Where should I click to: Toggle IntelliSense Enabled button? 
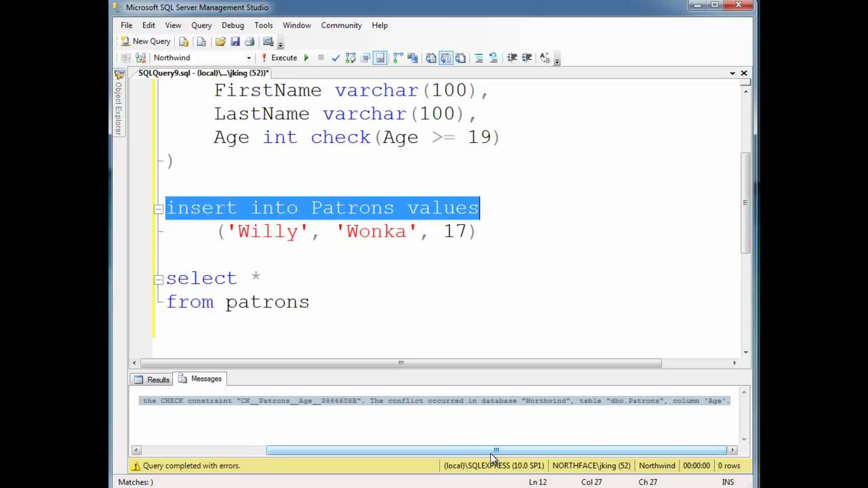(x=380, y=58)
